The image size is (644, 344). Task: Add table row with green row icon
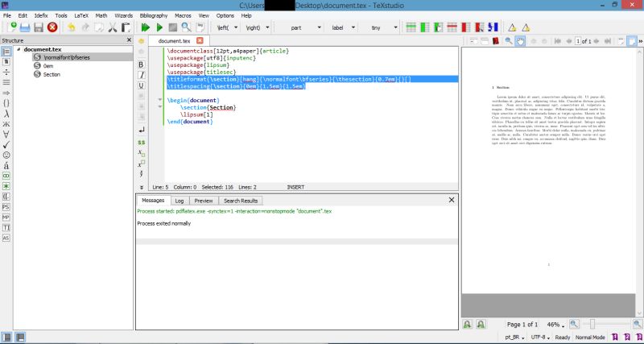click(411, 27)
